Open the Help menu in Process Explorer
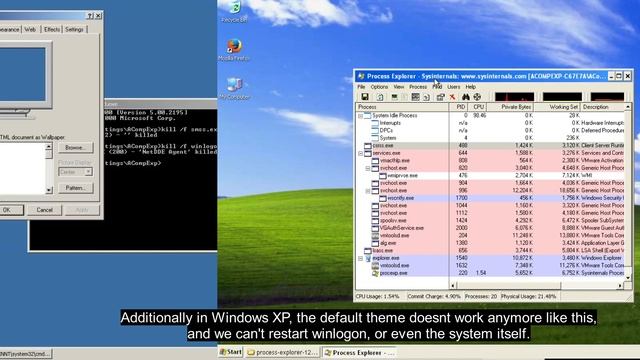This screenshot has height=360, width=640. (x=471, y=87)
